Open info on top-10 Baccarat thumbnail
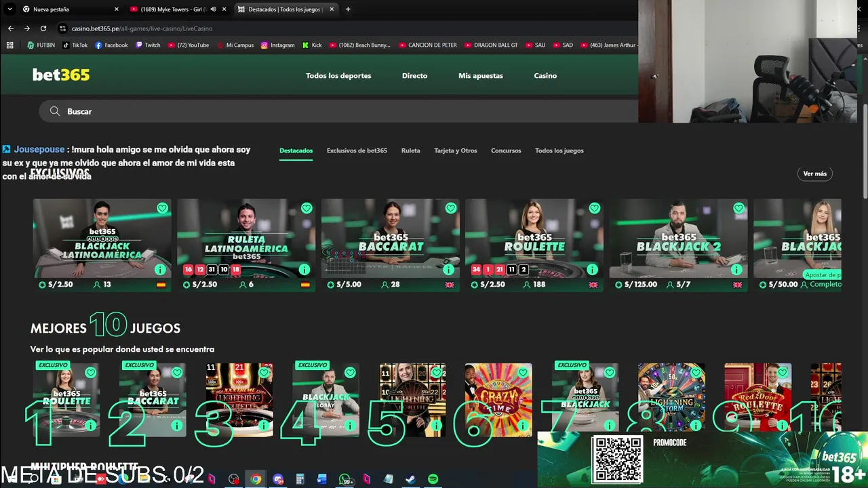The height and width of the screenshot is (488, 868). pos(177,426)
